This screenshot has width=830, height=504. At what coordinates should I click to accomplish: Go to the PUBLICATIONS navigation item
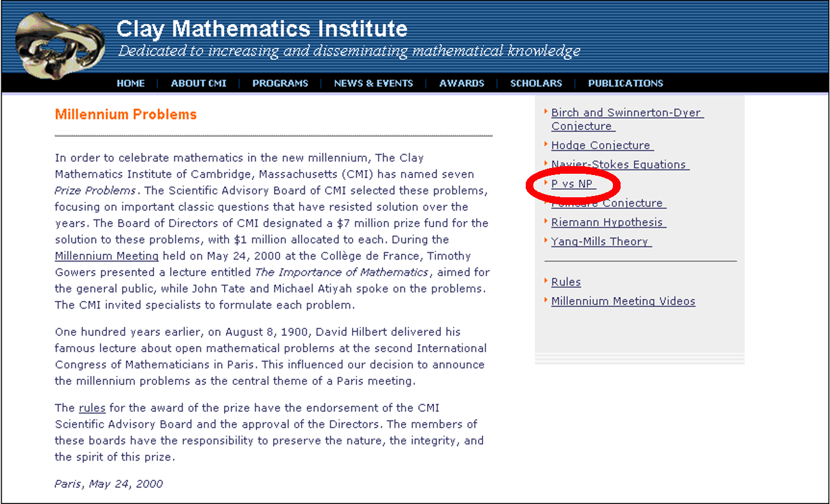(x=626, y=83)
